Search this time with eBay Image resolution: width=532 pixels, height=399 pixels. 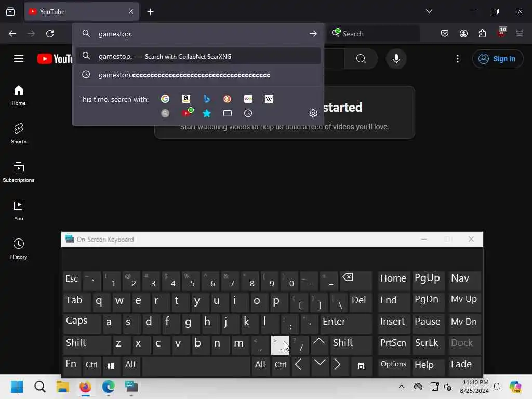248,99
